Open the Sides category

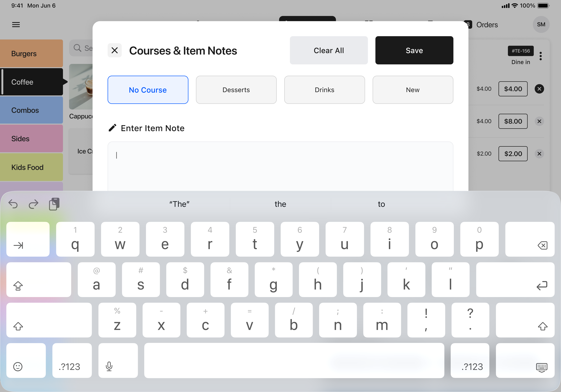(31, 139)
